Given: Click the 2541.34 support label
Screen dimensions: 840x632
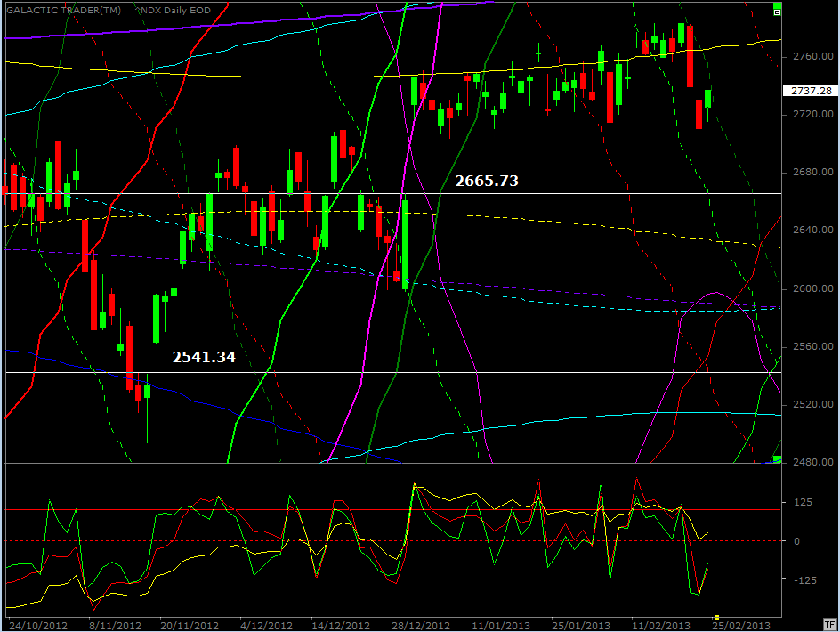Looking at the screenshot, I should pos(204,356).
